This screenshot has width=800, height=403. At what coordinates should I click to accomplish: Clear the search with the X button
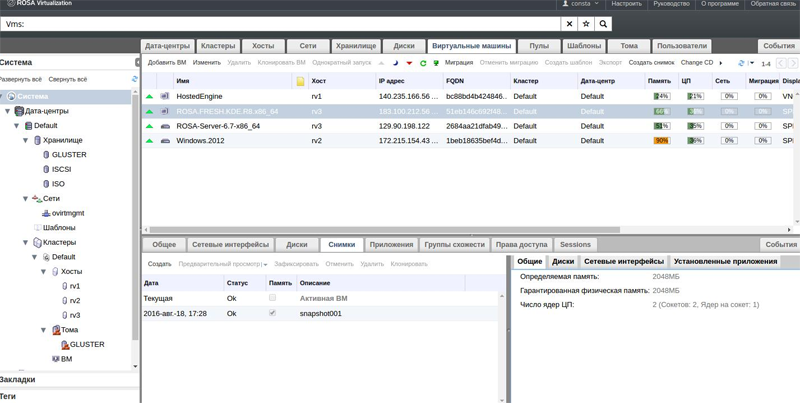[x=569, y=24]
